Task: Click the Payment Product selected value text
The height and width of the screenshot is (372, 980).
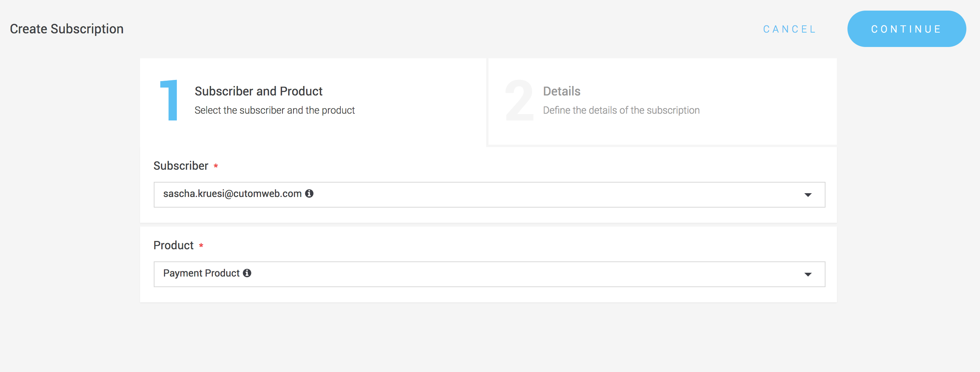Action: click(x=201, y=273)
